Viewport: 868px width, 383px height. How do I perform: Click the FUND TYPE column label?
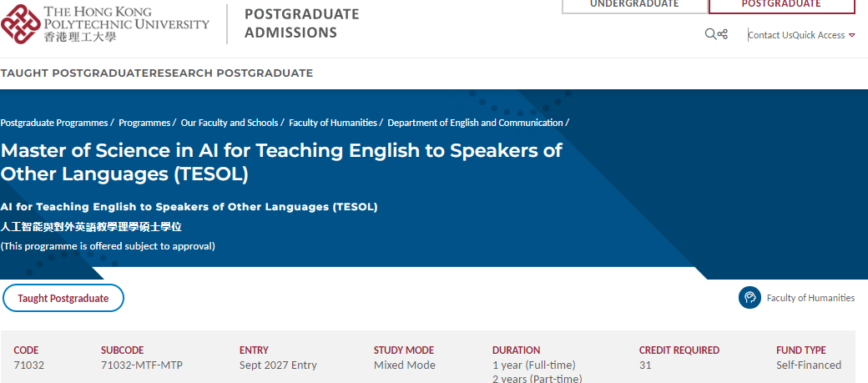[801, 350]
